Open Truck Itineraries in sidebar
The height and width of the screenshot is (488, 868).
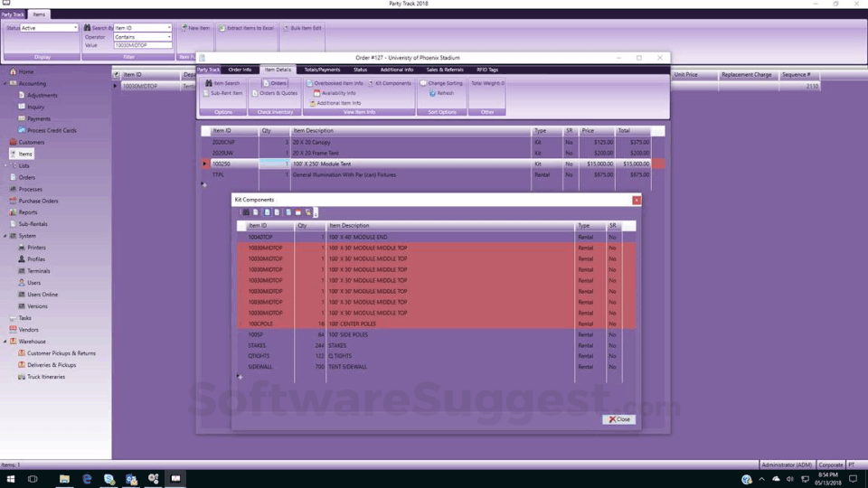pos(42,377)
